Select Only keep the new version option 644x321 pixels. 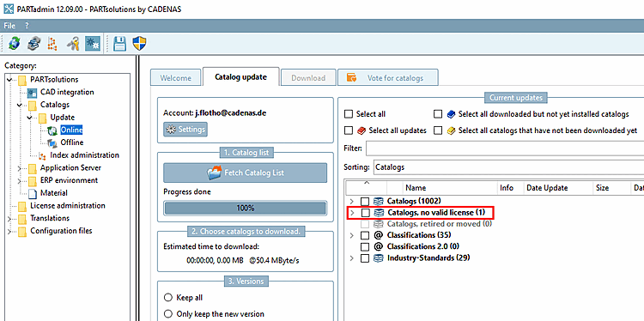(167, 314)
